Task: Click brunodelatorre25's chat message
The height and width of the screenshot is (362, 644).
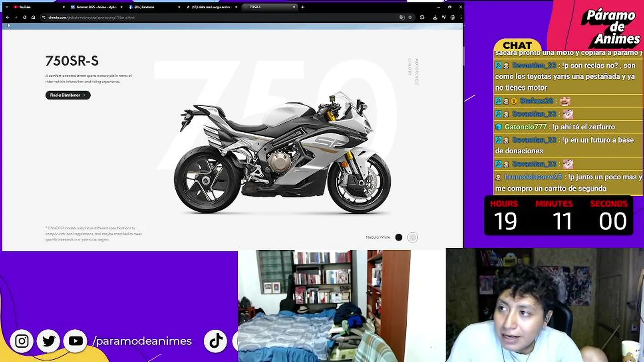Action: pos(569,183)
